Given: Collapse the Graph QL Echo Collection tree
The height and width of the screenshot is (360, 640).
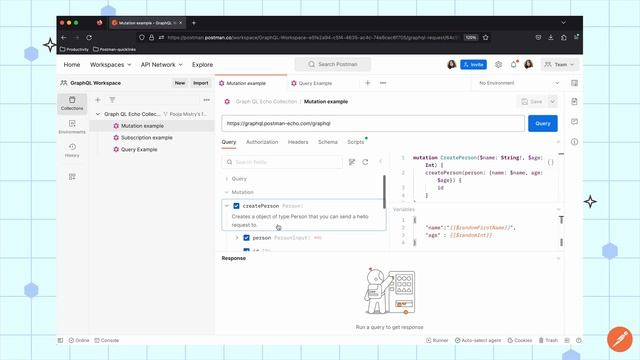Looking at the screenshot, I should point(98,114).
